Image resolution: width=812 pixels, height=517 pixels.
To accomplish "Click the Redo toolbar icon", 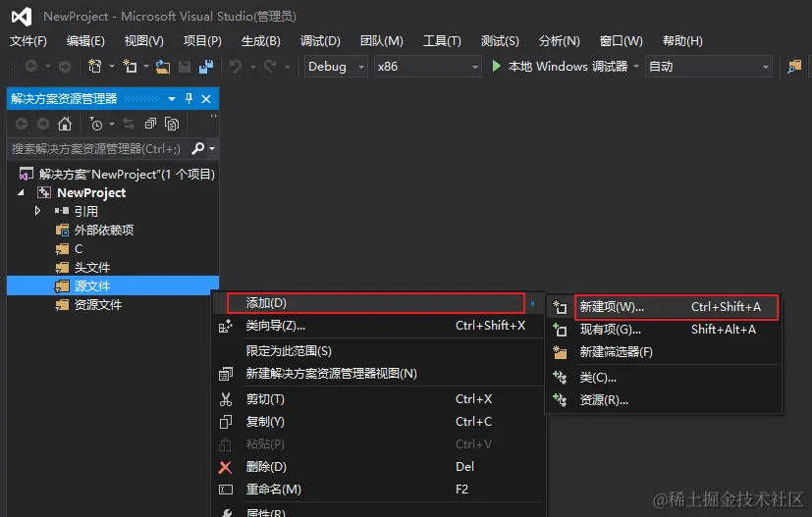I will pos(270,67).
